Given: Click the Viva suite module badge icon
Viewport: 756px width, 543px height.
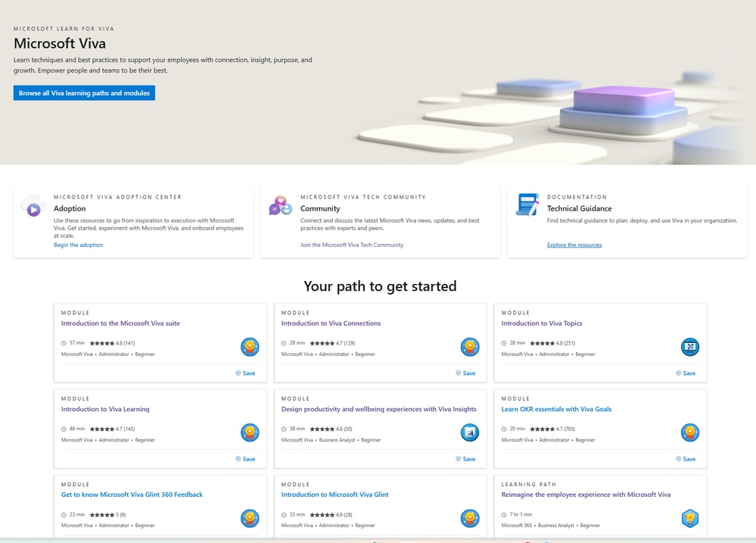Looking at the screenshot, I should 250,347.
